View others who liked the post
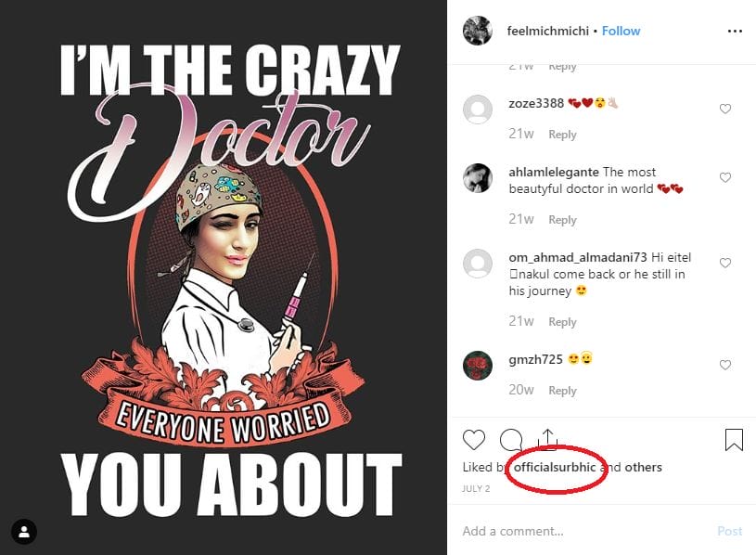 pyautogui.click(x=643, y=467)
